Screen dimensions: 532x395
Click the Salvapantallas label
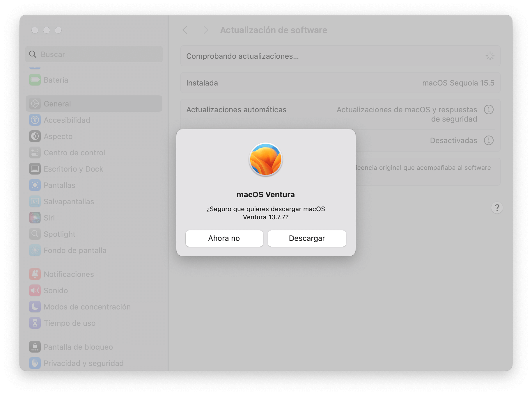point(69,202)
